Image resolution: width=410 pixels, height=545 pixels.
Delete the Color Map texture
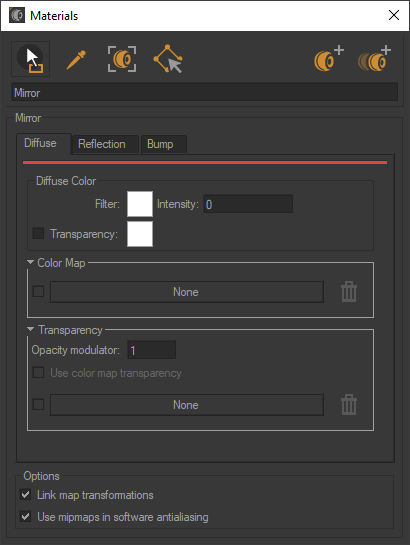[348, 292]
